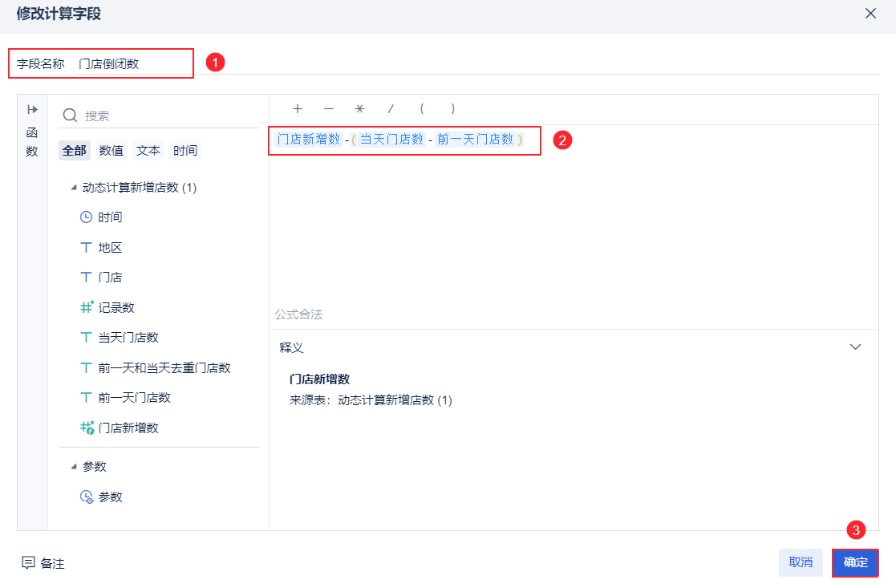Image resolution: width=896 pixels, height=588 pixels.
Task: Switch to the 数值 filter tab
Action: click(x=111, y=150)
